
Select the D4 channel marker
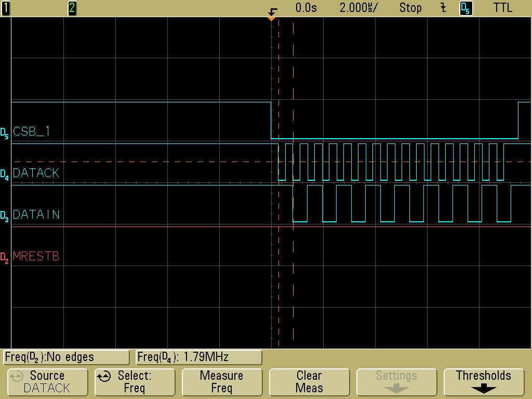(4, 175)
